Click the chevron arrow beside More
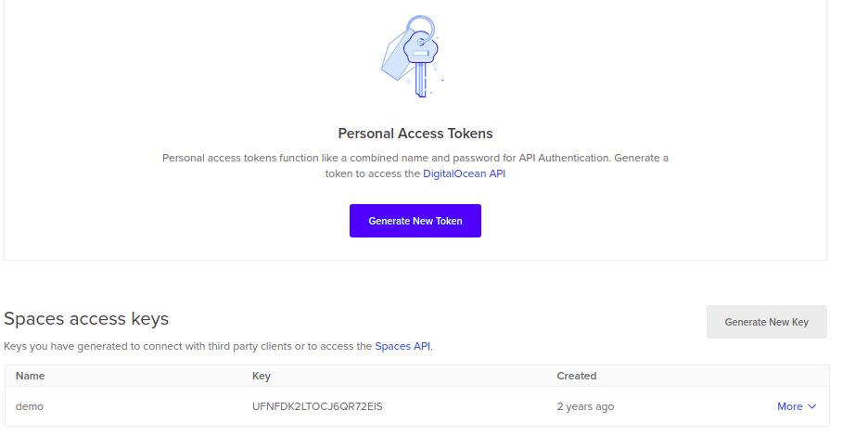Image resolution: width=868 pixels, height=436 pixels. pyautogui.click(x=812, y=406)
